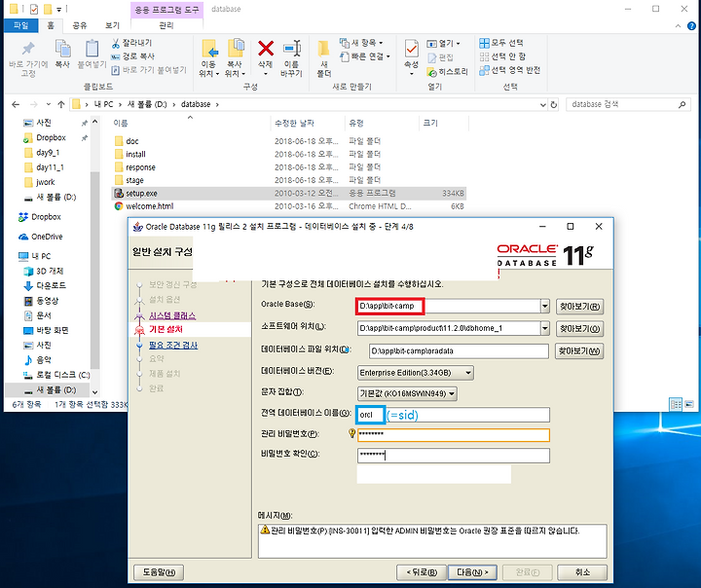701x588 pixels.
Task: Open the File tab in Explorer ribbon
Action: pos(21,25)
